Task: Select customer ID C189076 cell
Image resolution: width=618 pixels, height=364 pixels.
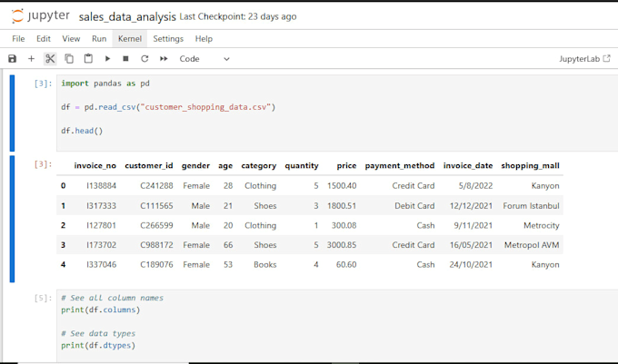Action: tap(156, 264)
